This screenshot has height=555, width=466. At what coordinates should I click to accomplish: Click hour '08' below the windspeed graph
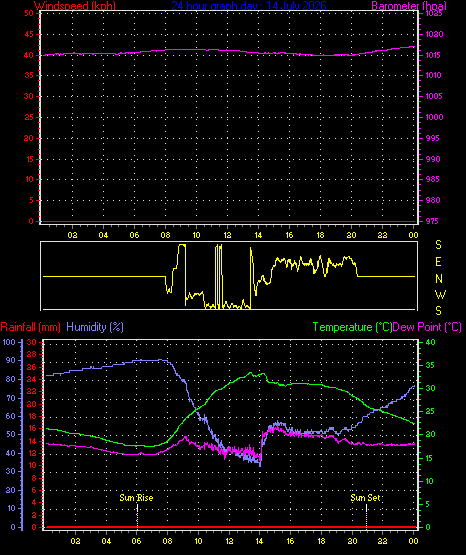click(x=166, y=235)
